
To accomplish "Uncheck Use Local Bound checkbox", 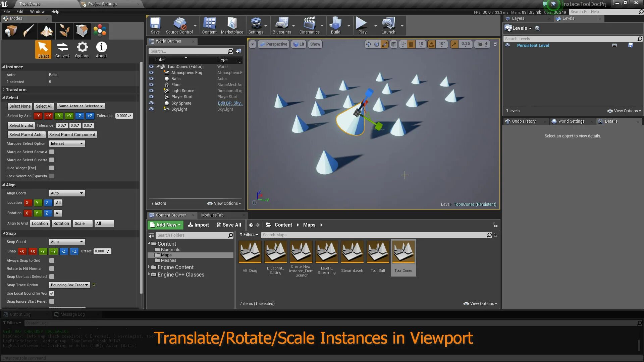I will point(52,293).
